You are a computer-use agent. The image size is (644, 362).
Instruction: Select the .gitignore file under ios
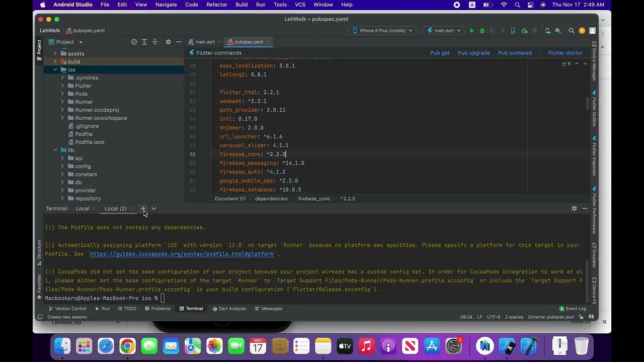[87, 126]
